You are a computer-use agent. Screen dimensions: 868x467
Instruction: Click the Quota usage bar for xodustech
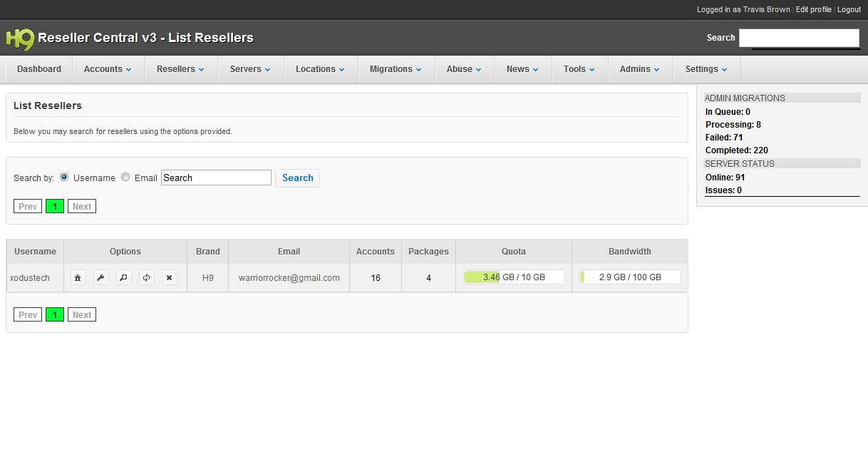[514, 277]
